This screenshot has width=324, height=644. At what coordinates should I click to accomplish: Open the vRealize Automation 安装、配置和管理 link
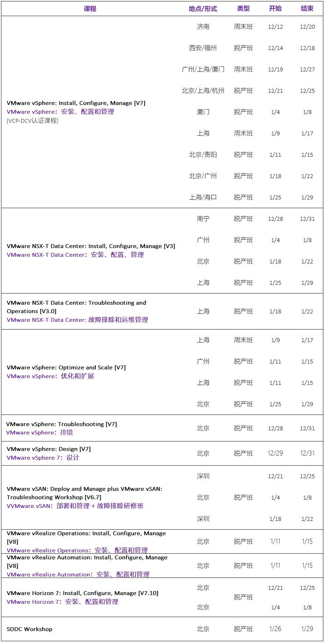[78, 574]
